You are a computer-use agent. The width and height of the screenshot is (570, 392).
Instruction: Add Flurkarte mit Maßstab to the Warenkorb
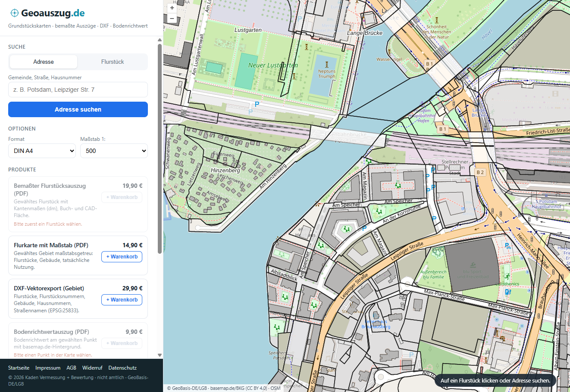point(122,257)
